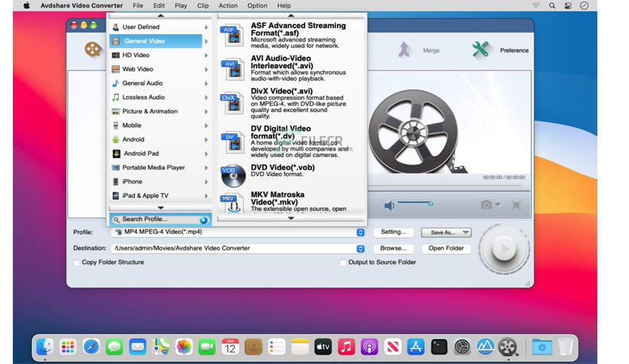Choose AVI Audio-Video Interleaved format
The height and width of the screenshot is (364, 629).
click(291, 68)
